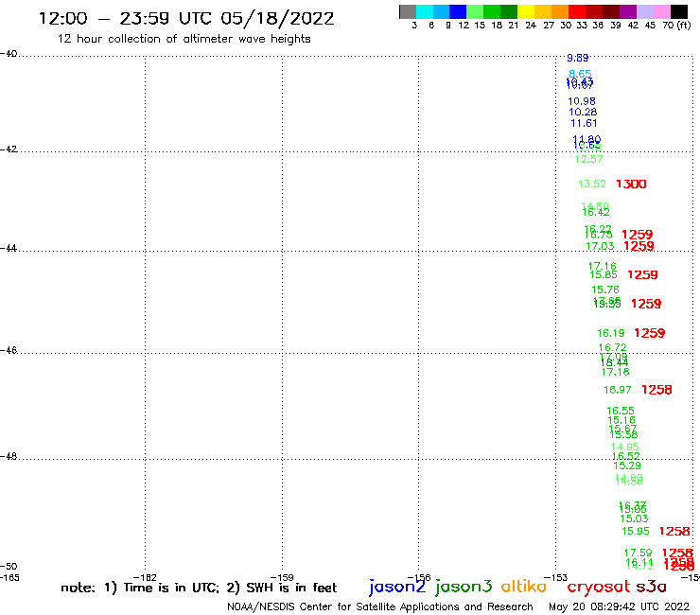Click the 14.95 wave height value
The height and width of the screenshot is (615, 700).
[624, 448]
